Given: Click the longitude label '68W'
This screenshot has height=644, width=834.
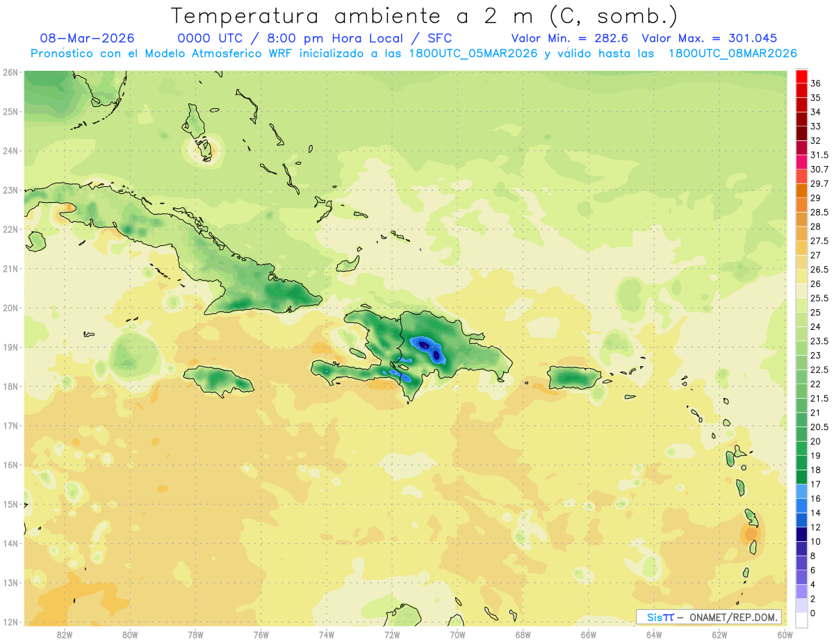Looking at the screenshot, I should [x=523, y=634].
